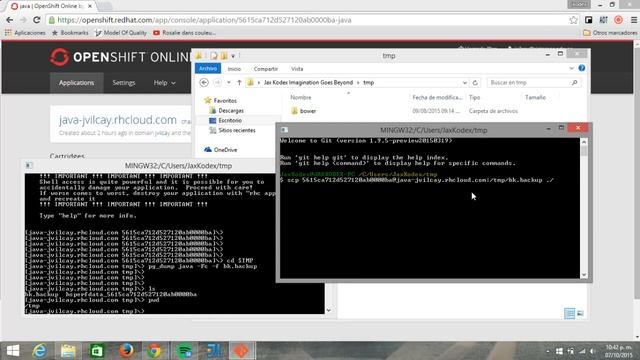This screenshot has height=360, width=640.
Task: Open Inicio ribbon tab
Action: point(234,69)
